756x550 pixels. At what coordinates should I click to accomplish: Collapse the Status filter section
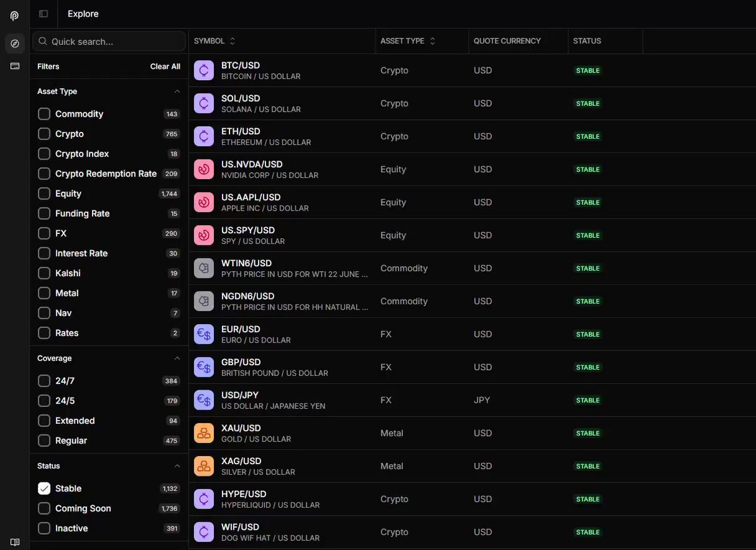(177, 465)
